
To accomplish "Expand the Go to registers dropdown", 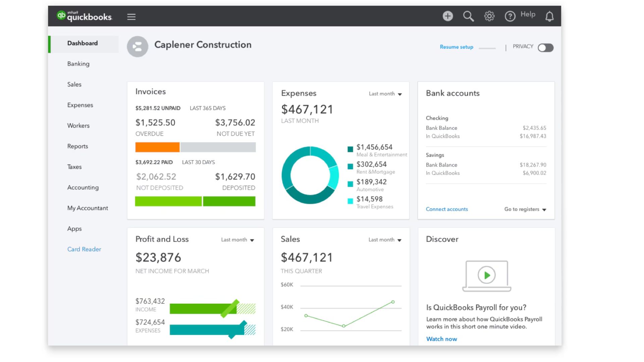I will pos(525,209).
